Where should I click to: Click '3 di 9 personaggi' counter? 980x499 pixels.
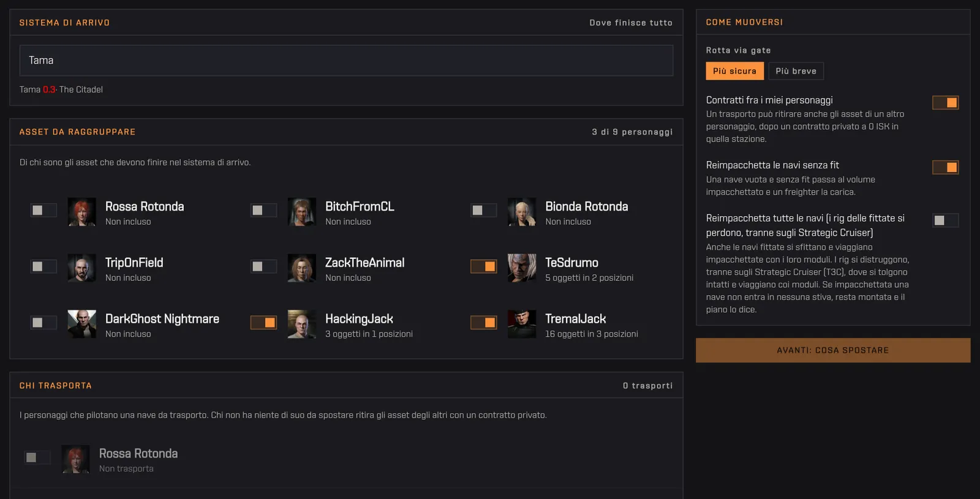click(632, 132)
